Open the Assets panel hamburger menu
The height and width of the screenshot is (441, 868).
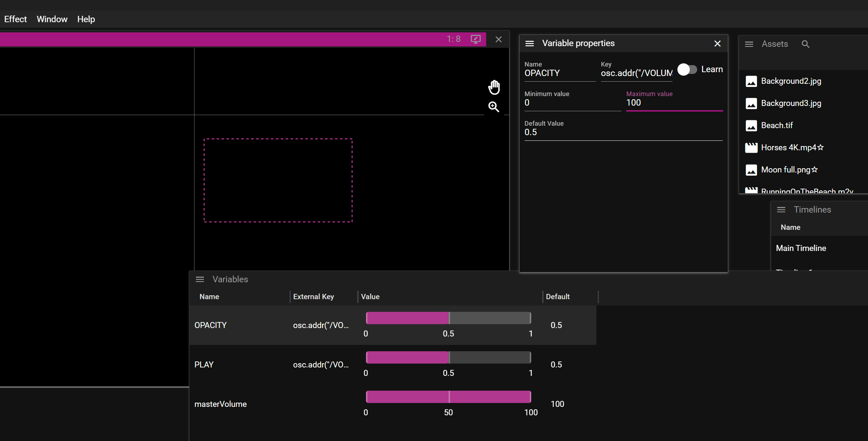coord(749,44)
